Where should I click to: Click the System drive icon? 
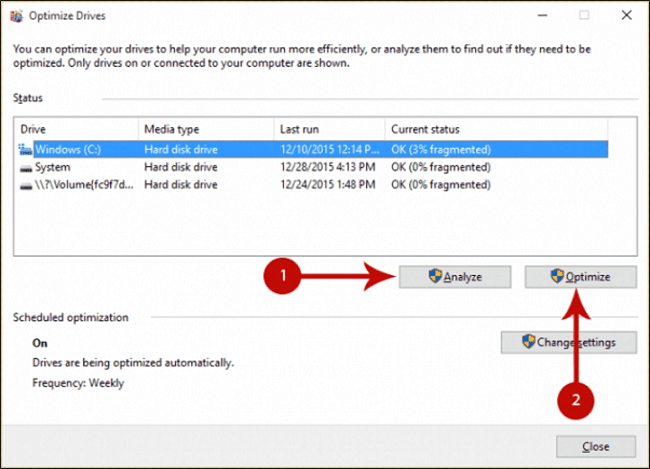tap(26, 168)
